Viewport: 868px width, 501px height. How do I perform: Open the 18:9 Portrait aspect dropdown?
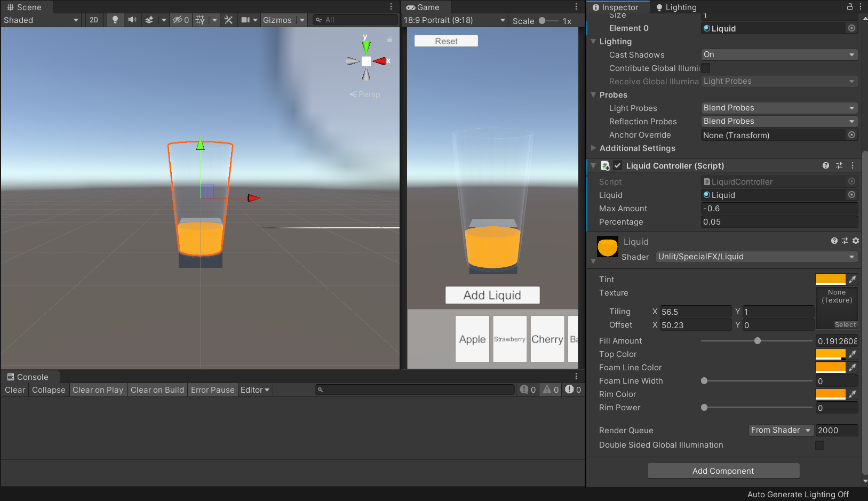[x=455, y=20]
